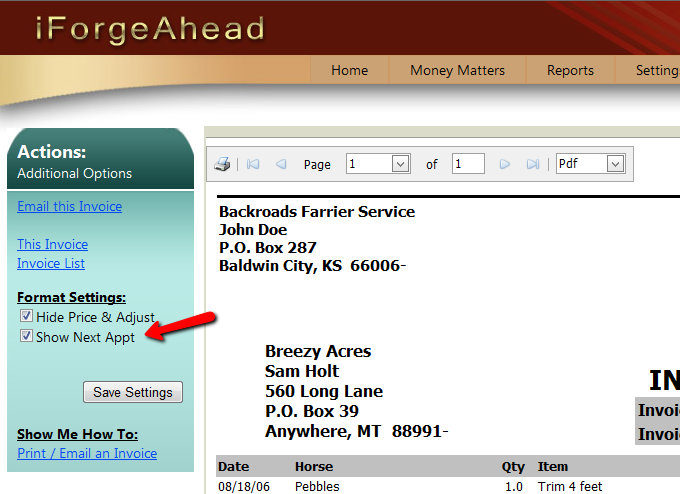
Task: Click the Save Settings button
Action: (x=133, y=392)
